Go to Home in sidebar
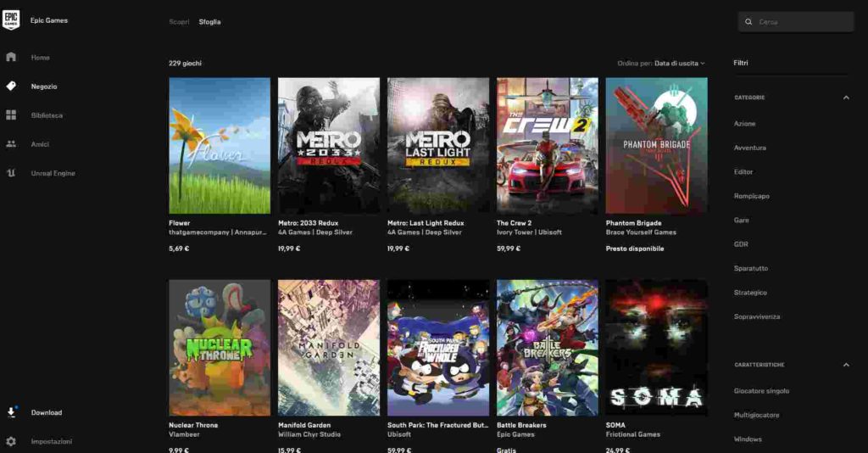This screenshot has width=868, height=453. point(41,58)
